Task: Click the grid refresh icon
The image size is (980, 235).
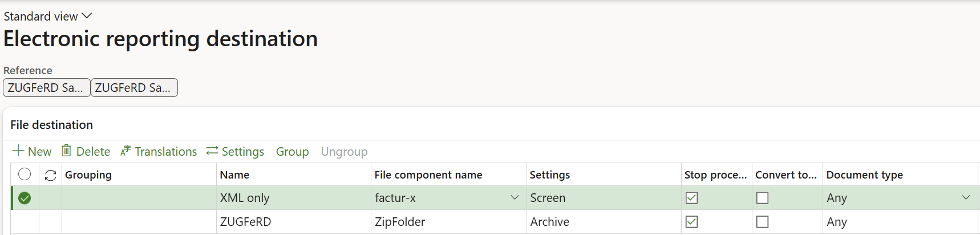Action: pyautogui.click(x=50, y=175)
